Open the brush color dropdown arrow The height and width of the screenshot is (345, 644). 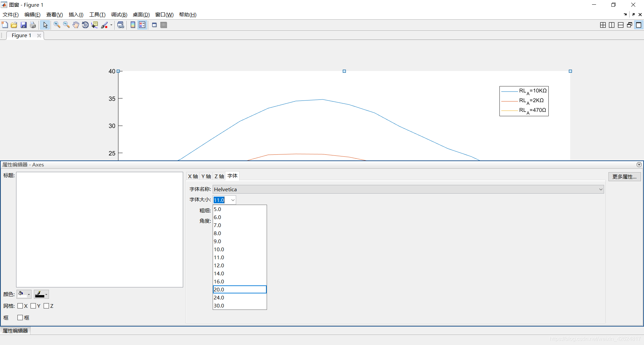point(111,25)
